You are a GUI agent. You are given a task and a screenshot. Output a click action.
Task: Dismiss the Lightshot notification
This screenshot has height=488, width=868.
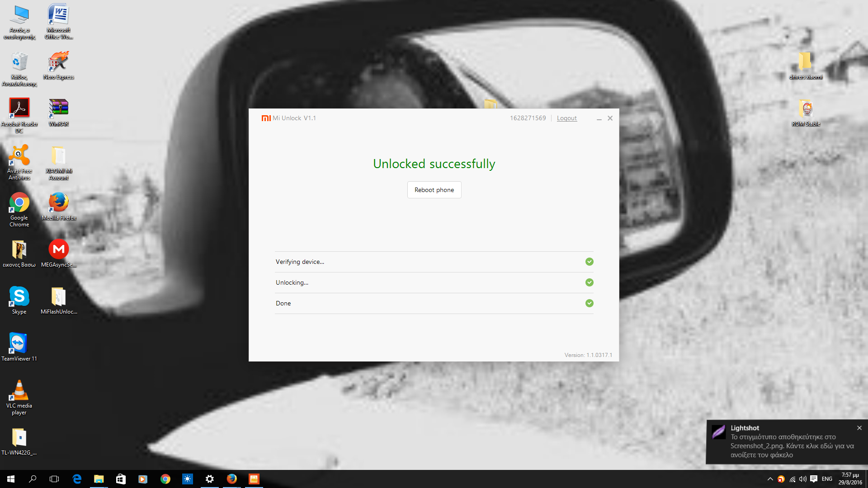point(859,428)
